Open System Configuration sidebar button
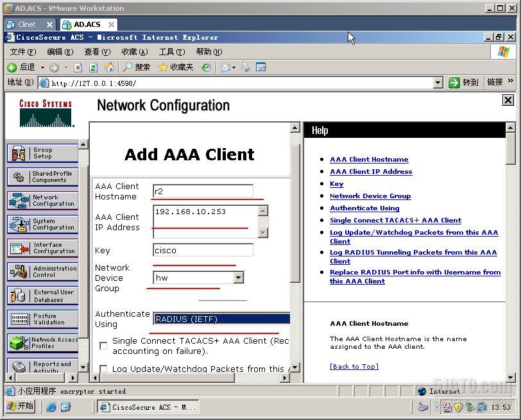This screenshot has width=521, height=420. click(42, 224)
